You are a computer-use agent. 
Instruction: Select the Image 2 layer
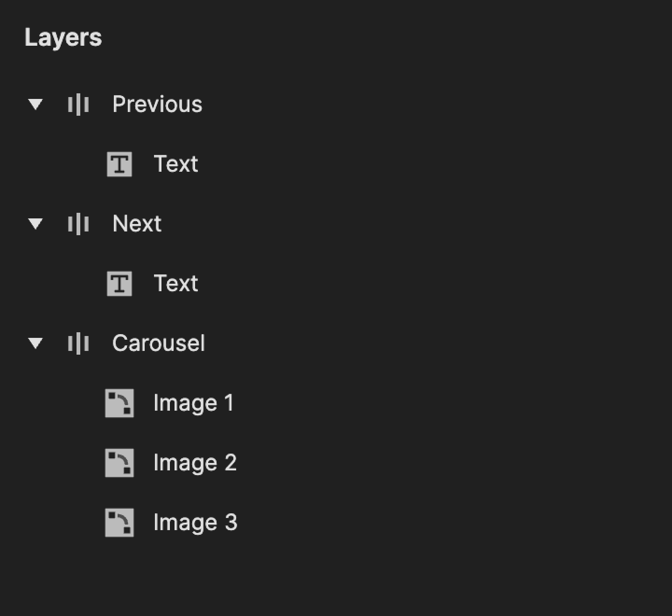click(x=196, y=462)
